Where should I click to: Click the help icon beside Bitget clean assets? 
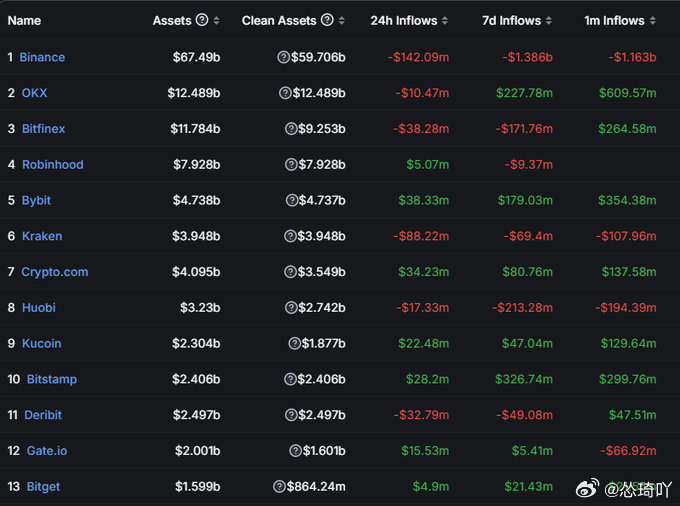pyautogui.click(x=279, y=486)
